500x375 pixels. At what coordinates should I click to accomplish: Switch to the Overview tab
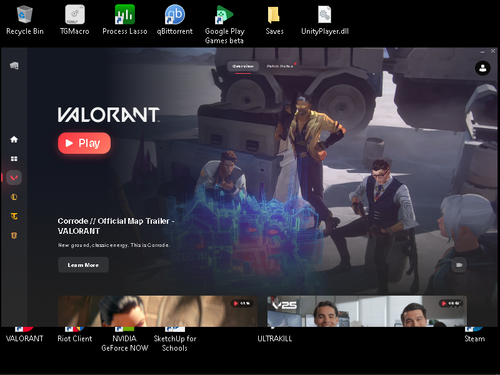[x=243, y=66]
